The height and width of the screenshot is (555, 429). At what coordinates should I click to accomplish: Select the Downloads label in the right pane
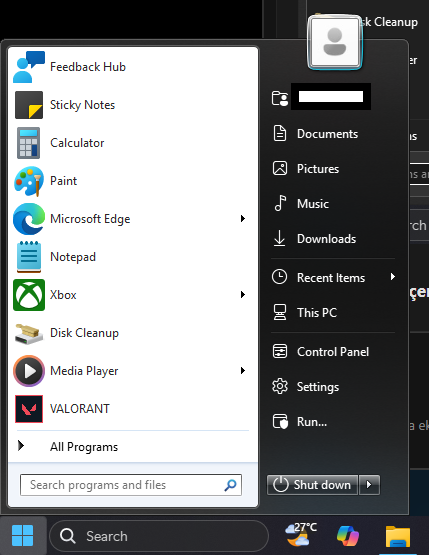326,239
